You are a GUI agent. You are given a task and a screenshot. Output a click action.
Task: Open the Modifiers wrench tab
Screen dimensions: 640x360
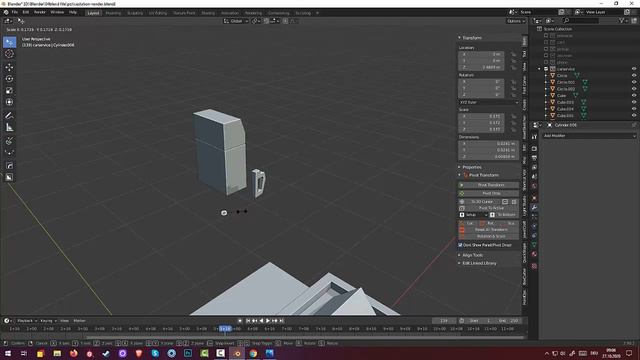tap(534, 207)
